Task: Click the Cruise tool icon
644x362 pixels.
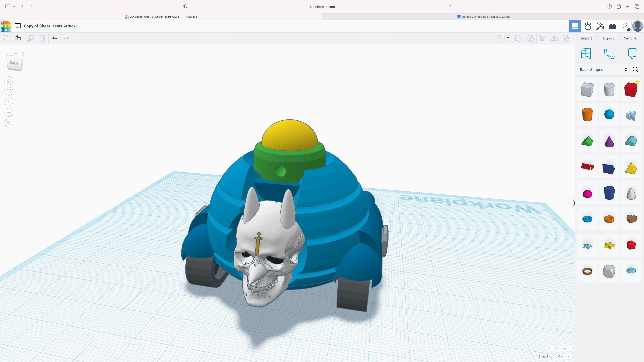Action: [x=567, y=38]
